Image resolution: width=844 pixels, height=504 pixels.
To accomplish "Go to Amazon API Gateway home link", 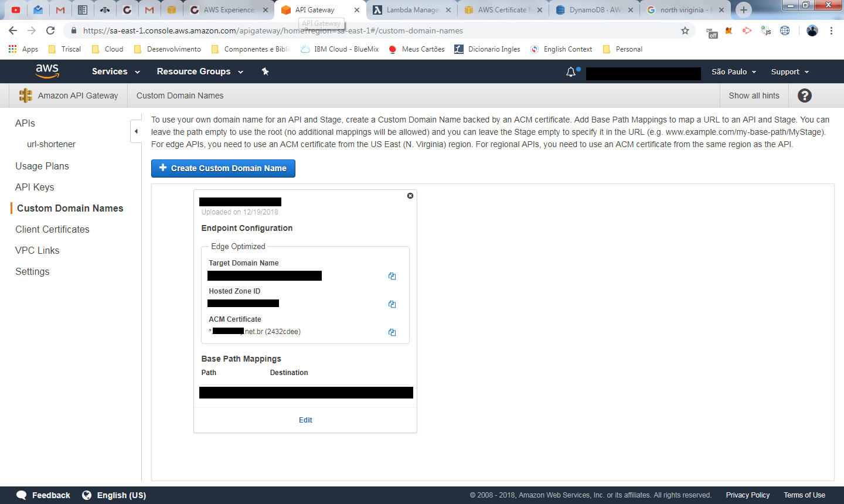I will [78, 96].
